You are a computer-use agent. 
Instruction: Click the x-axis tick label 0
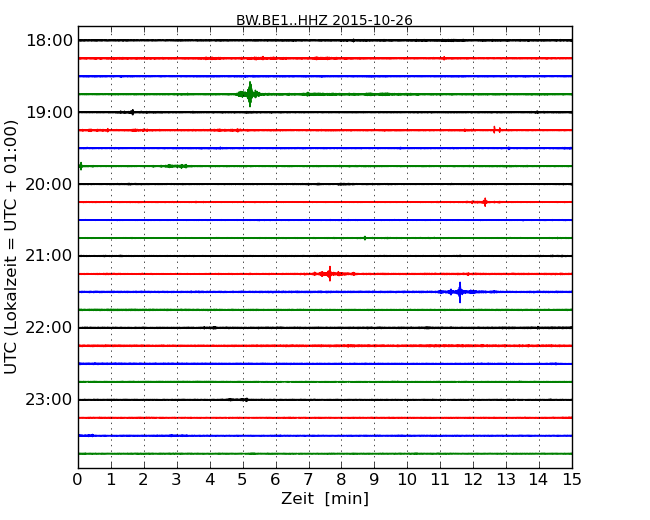[x=78, y=479]
